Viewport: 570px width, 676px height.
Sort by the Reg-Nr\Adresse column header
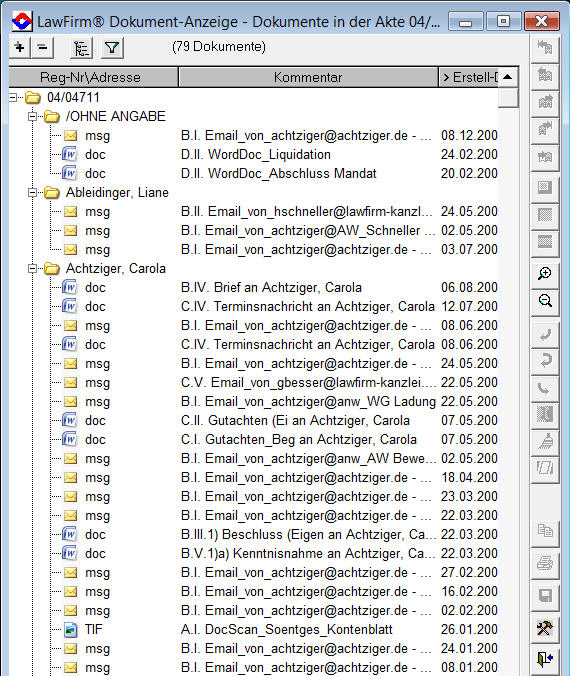(93, 77)
